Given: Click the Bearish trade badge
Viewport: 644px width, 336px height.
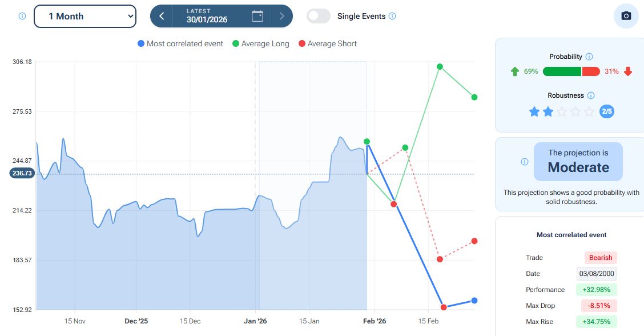Looking at the screenshot, I should 601,258.
